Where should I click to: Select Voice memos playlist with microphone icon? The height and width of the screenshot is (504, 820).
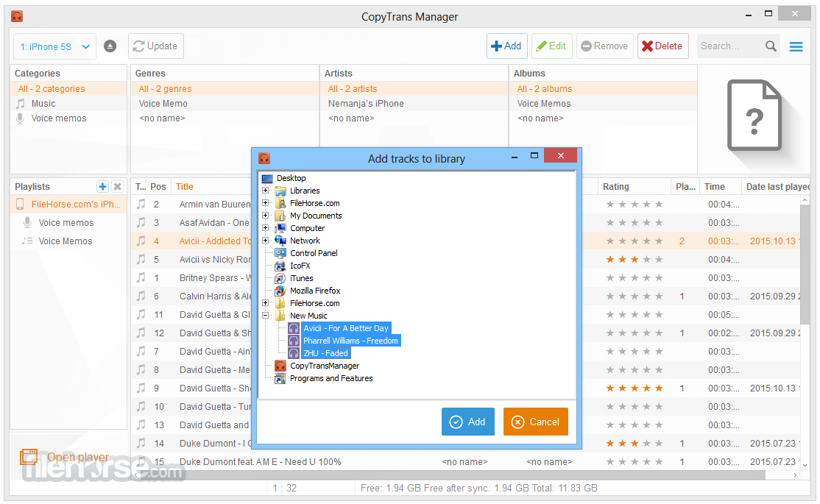click(68, 223)
